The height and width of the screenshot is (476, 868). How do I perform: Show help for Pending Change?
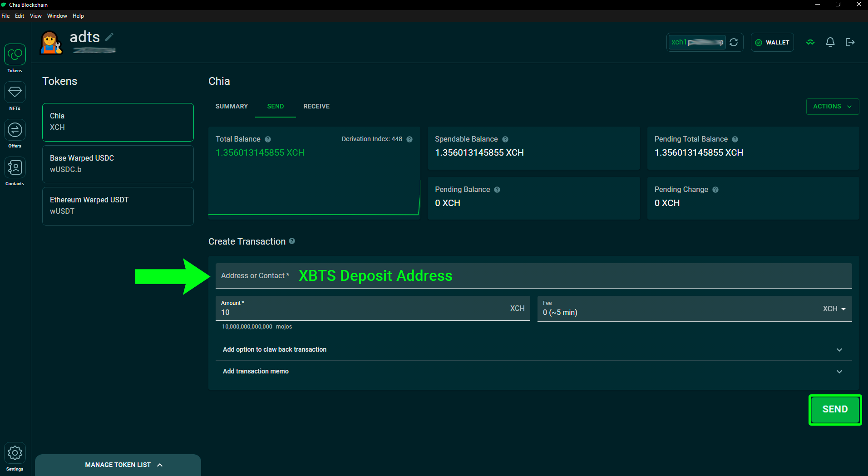click(x=715, y=190)
